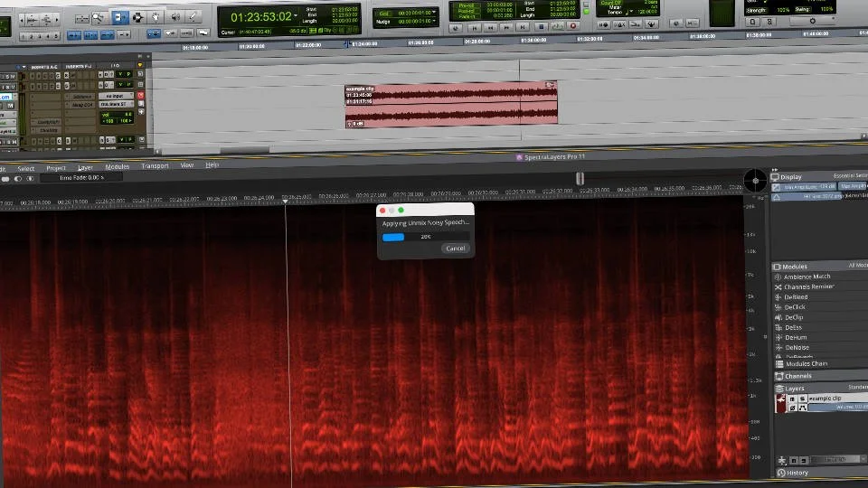Click Pro Tools rewind button
This screenshot has width=868, height=488.
point(490,26)
